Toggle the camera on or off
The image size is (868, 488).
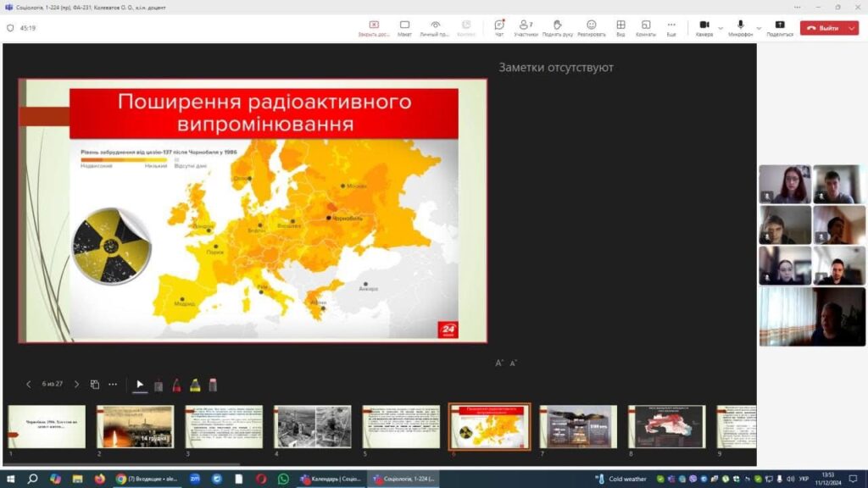[704, 27]
